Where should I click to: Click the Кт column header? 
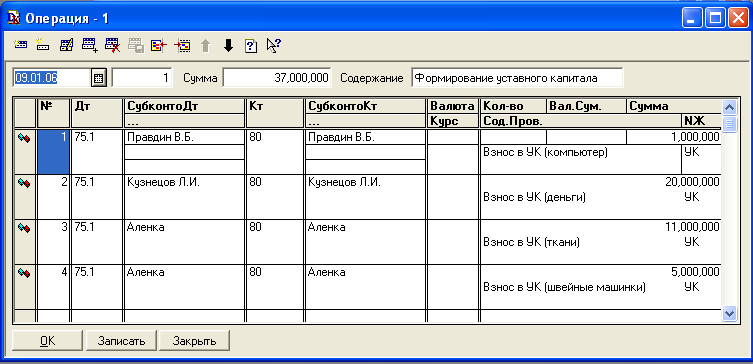click(x=275, y=113)
